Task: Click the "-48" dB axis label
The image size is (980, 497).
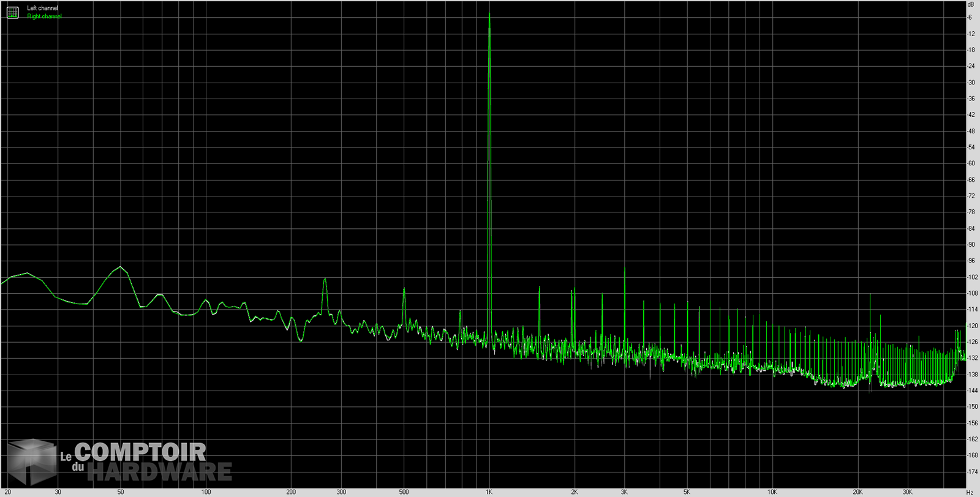Action: pos(971,131)
